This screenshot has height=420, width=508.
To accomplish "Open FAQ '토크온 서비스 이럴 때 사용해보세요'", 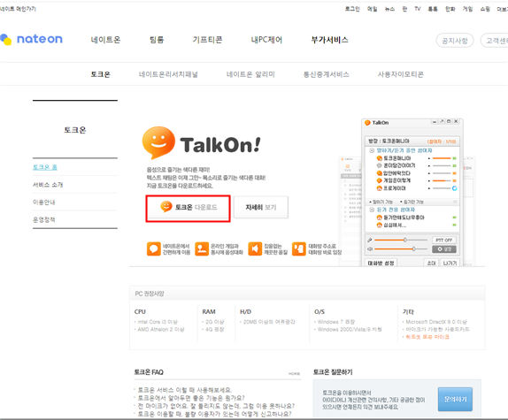I will 185,390.
